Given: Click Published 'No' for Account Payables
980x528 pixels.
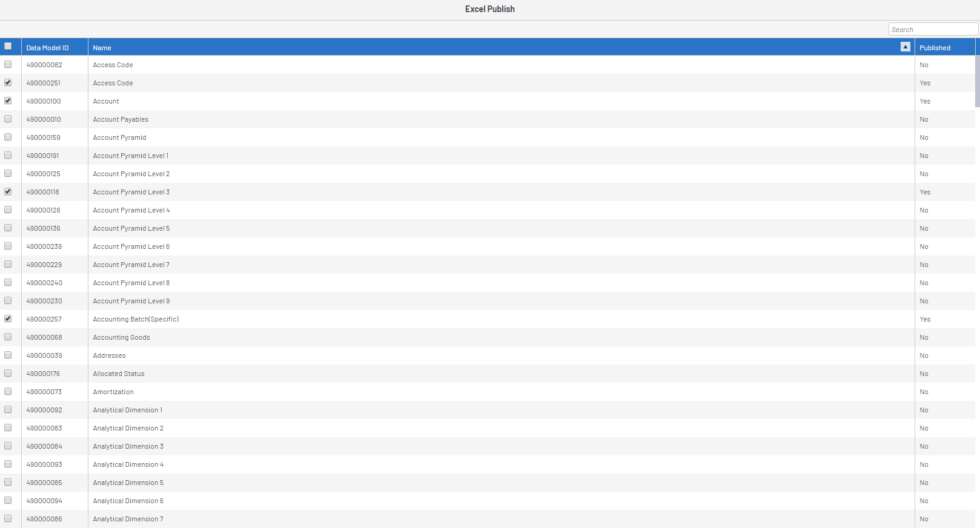Looking at the screenshot, I should coord(924,119).
